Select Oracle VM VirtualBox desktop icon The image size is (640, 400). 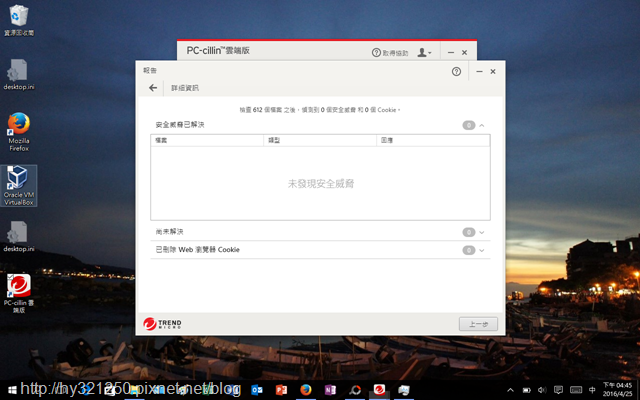click(19, 186)
